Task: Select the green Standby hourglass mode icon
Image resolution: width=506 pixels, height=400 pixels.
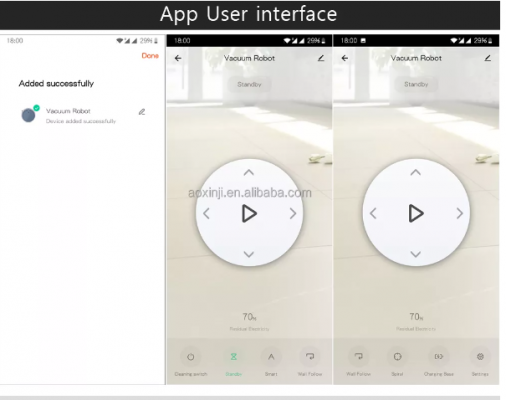Action: click(x=233, y=357)
